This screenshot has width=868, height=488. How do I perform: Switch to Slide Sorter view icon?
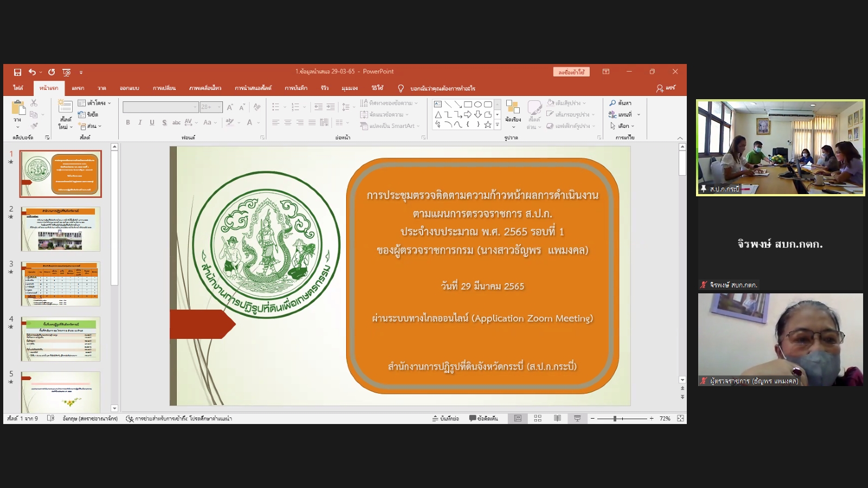pyautogui.click(x=538, y=419)
